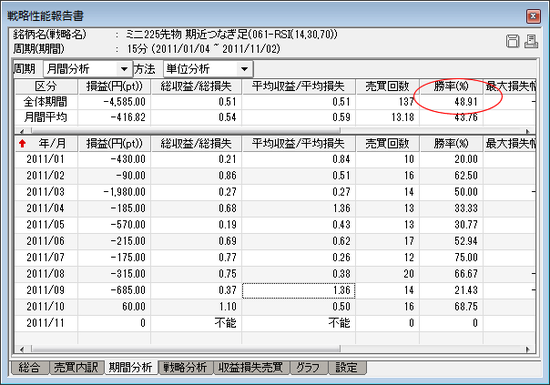Click focused 1.36 cell in 2011/09 row
This screenshot has width=550, height=385.
pyautogui.click(x=299, y=290)
